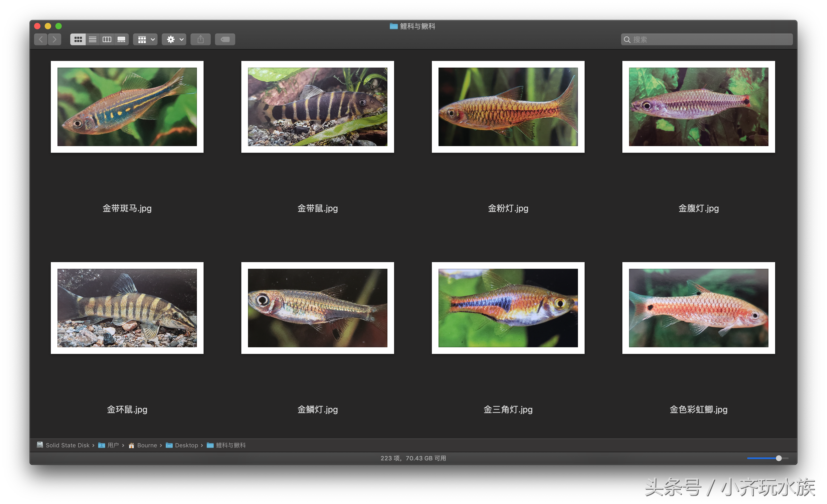The image size is (827, 504).
Task: Click the file name 金鳞灯.jpg
Action: point(317,410)
